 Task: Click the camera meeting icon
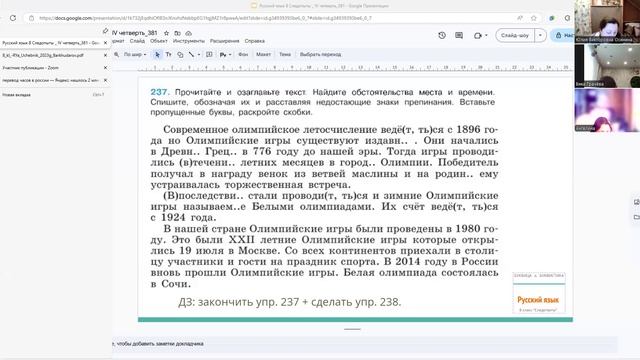point(478,36)
